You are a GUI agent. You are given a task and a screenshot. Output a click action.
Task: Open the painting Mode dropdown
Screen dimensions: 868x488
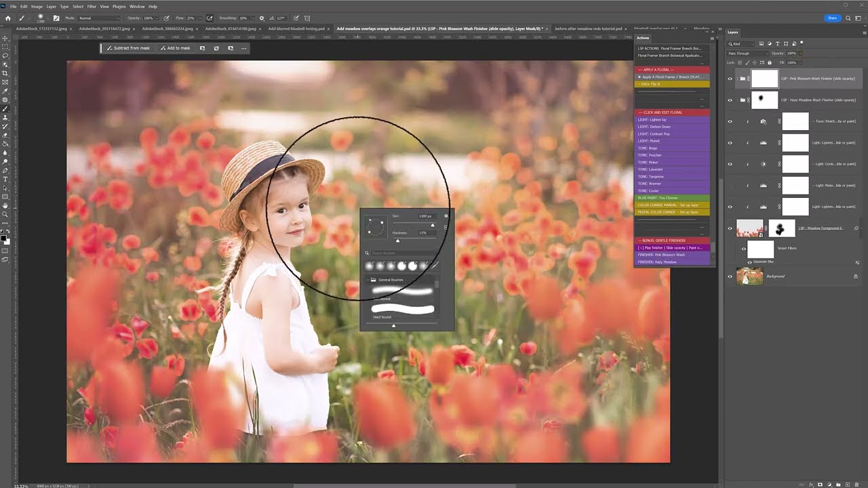(x=99, y=18)
